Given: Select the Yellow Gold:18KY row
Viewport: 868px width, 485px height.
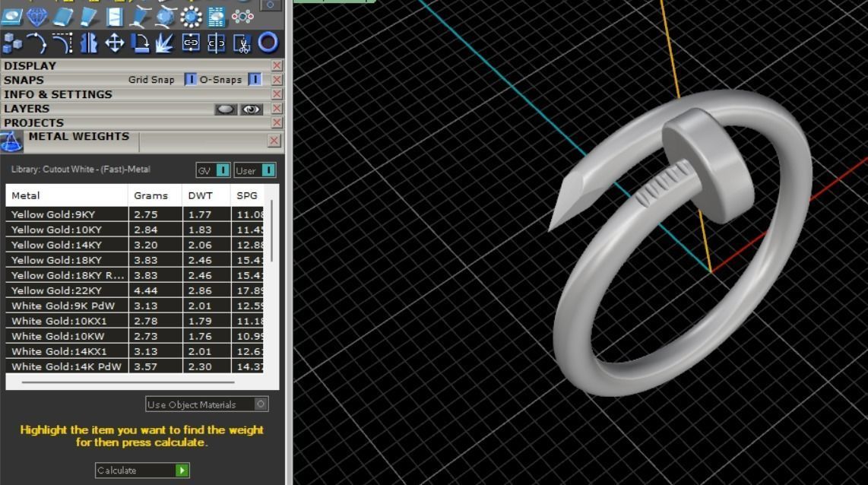Looking at the screenshot, I should point(135,260).
